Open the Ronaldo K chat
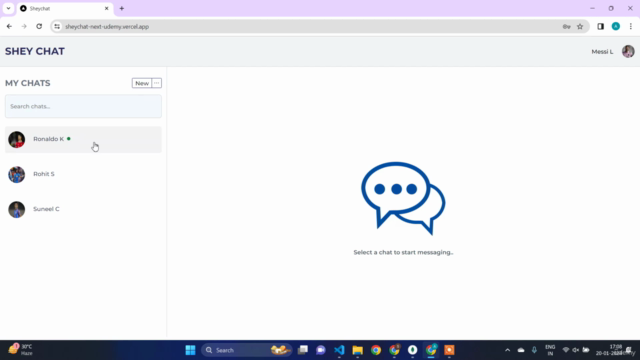 pyautogui.click(x=83, y=140)
